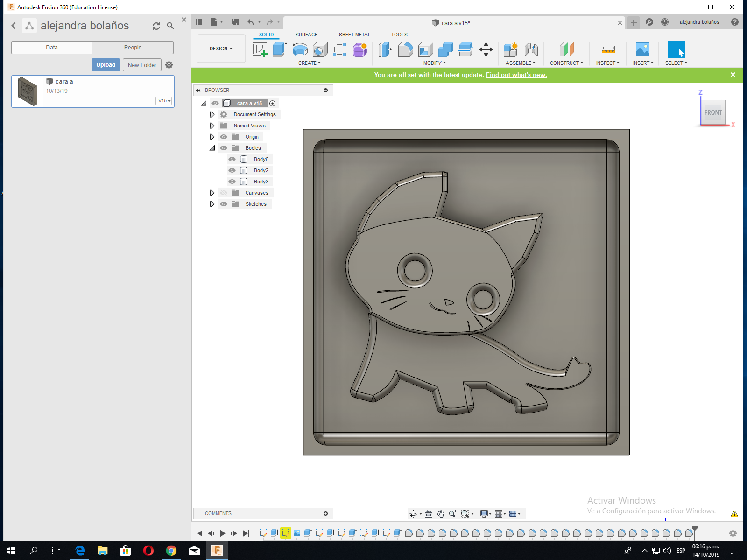The image size is (747, 560).
Task: Select the Combine tool
Action: [x=446, y=49]
